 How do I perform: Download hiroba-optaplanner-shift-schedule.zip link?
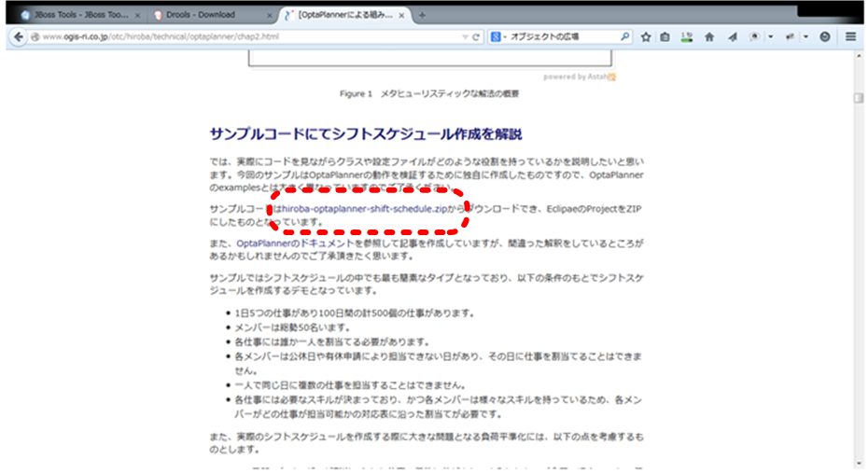(x=365, y=209)
